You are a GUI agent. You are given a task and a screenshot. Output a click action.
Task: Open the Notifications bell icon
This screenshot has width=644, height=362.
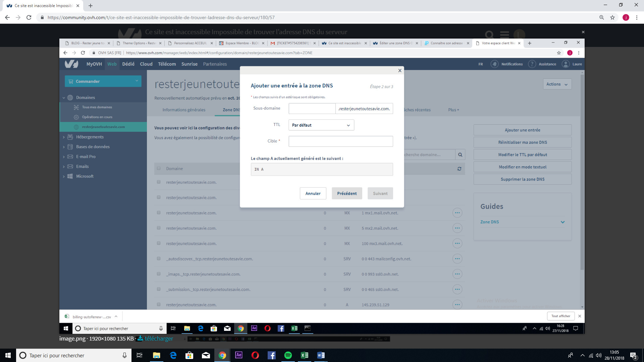point(494,64)
